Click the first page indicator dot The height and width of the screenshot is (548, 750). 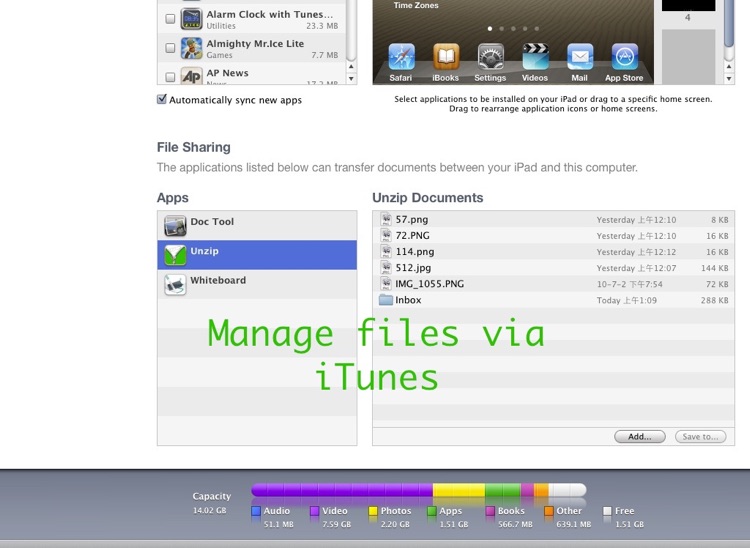tap(490, 29)
